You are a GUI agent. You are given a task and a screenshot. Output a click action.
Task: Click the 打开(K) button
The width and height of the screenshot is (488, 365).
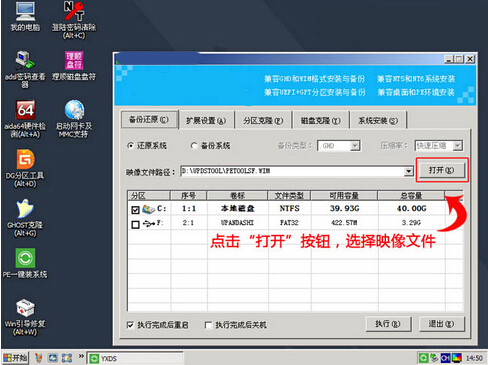442,170
